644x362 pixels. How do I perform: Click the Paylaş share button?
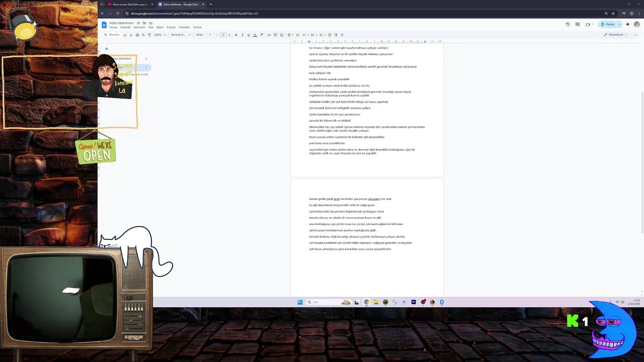coord(608,24)
